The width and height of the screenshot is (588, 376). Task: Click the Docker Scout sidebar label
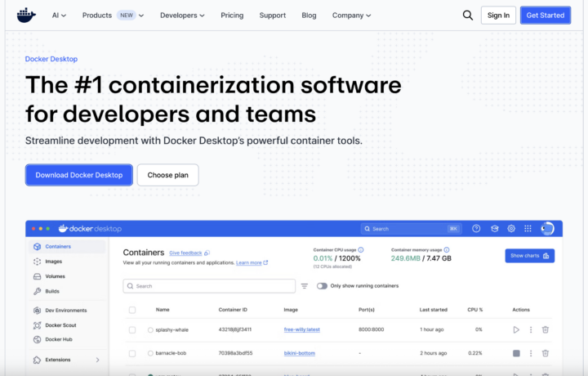(60, 325)
